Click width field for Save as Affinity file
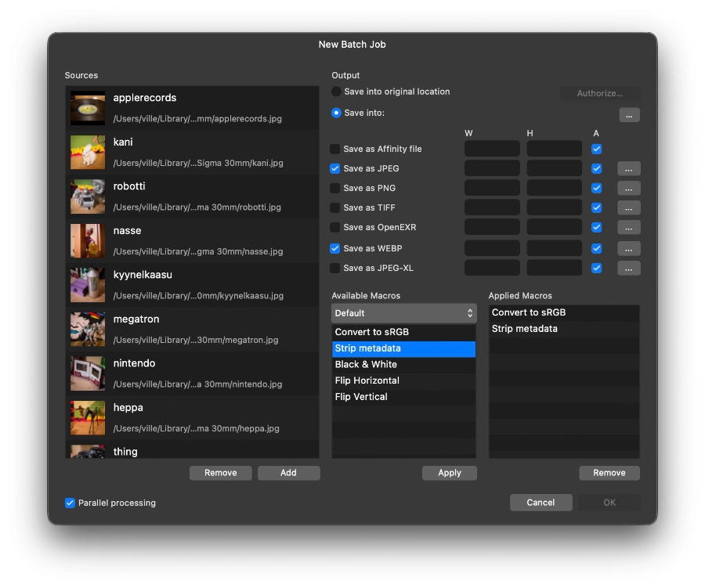Viewport: 705px width, 588px height. tap(492, 149)
